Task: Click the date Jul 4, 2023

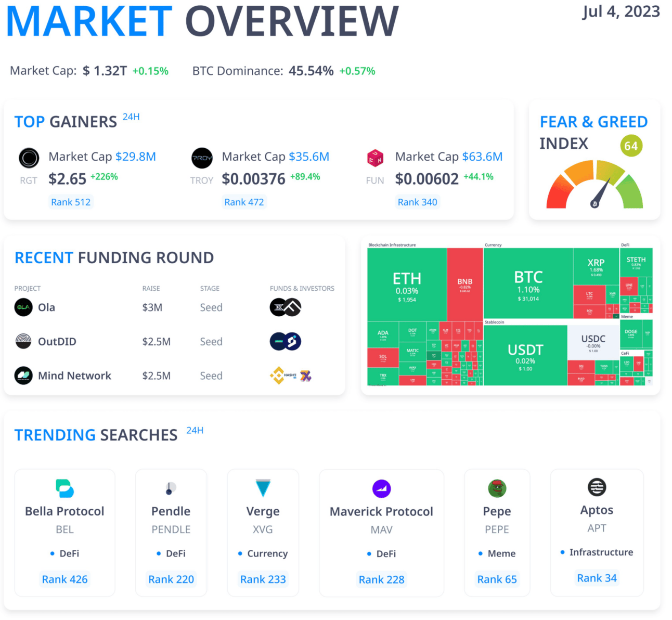Action: (x=621, y=11)
